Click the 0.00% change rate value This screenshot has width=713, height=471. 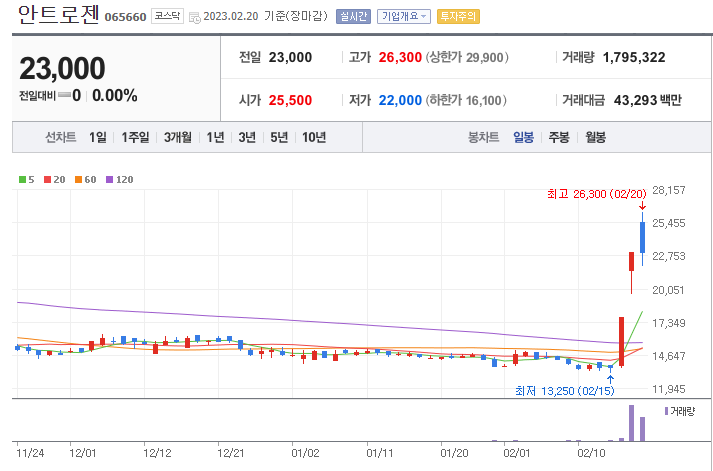click(115, 95)
